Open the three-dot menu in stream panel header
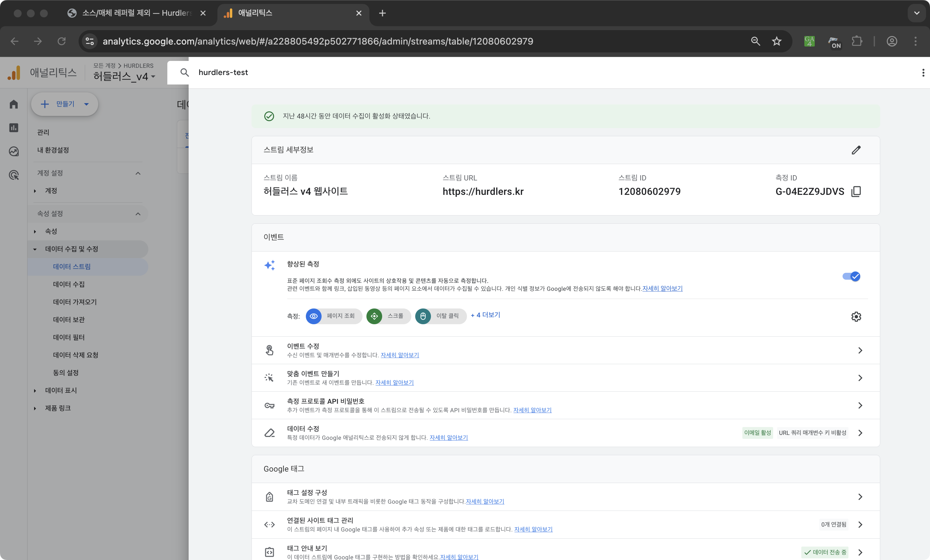The width and height of the screenshot is (930, 560). (923, 72)
